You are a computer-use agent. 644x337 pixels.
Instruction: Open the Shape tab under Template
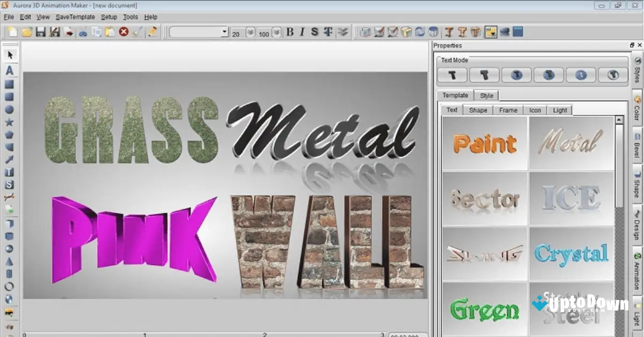tap(478, 109)
